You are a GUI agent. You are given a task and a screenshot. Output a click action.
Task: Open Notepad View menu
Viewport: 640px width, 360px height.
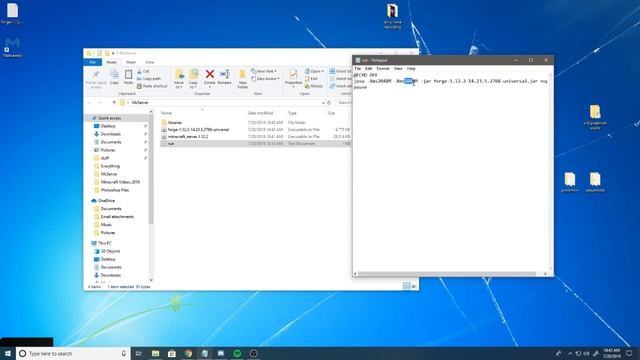pyautogui.click(x=398, y=69)
